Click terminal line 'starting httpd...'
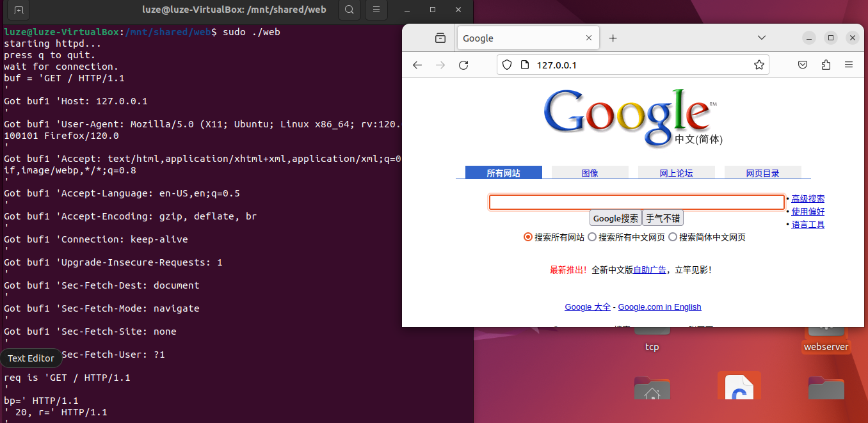 click(52, 44)
